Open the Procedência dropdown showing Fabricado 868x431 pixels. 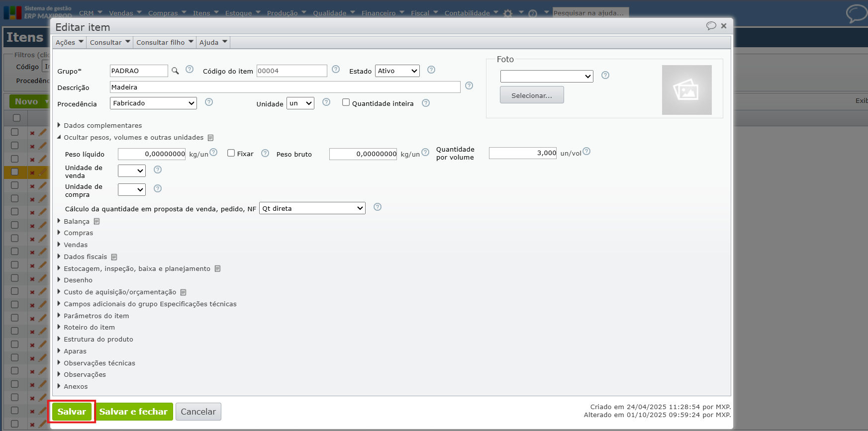click(x=153, y=103)
